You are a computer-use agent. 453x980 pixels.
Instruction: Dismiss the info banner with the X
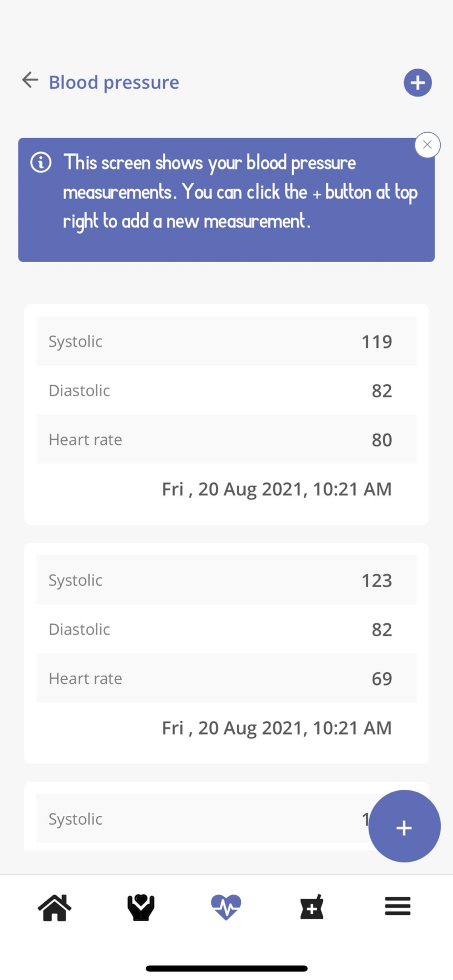pyautogui.click(x=427, y=145)
